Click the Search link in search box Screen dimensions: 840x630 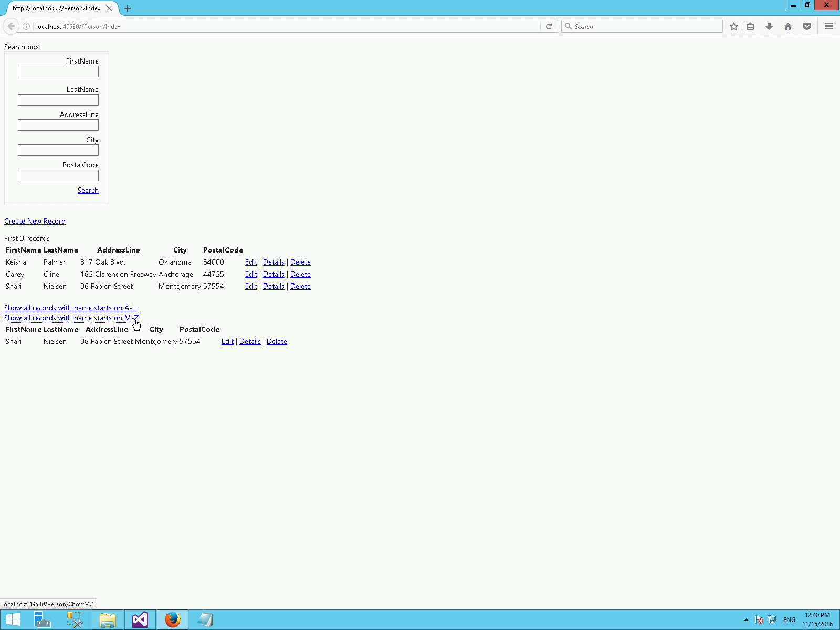click(88, 191)
